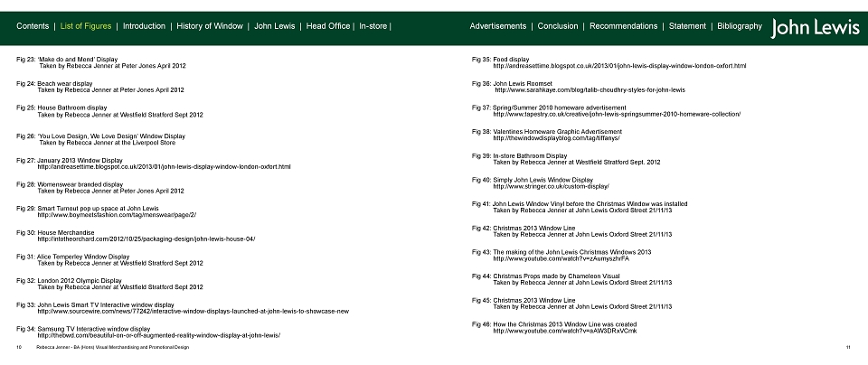Open the Advertisements section
The height and width of the screenshot is (365, 868).
(497, 26)
